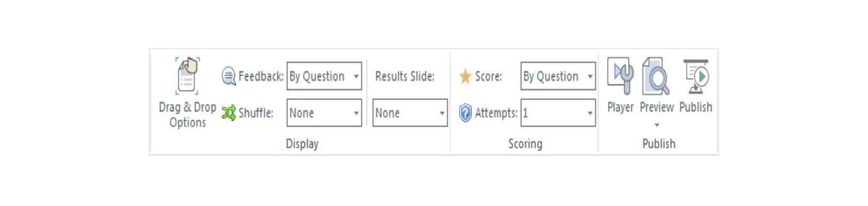Click the Score By Question field text
868x206 pixels.
551,76
